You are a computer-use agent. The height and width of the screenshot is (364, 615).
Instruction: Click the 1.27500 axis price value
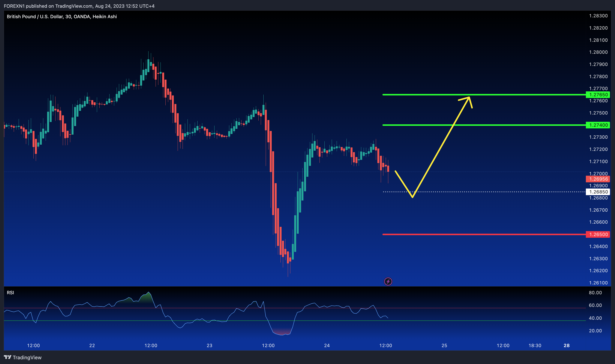pos(598,113)
